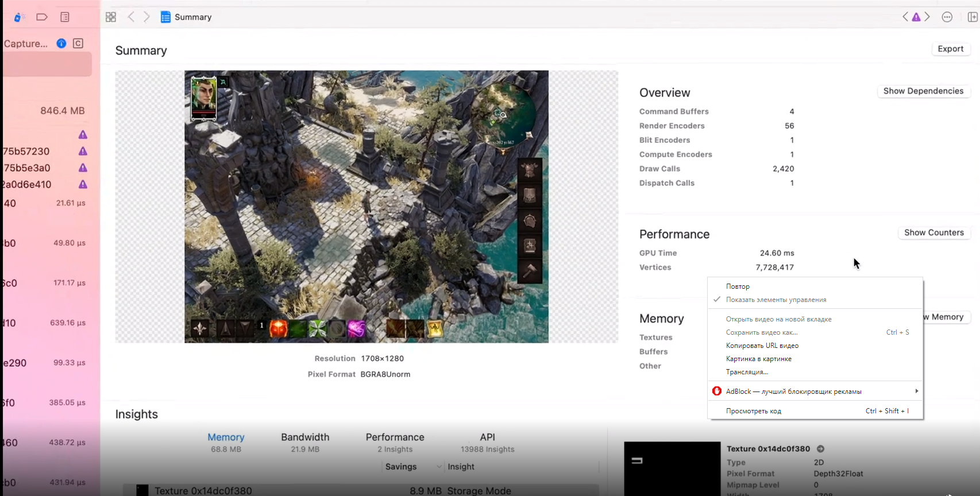The image size is (980, 496).
Task: Click the Export button
Action: (x=951, y=49)
